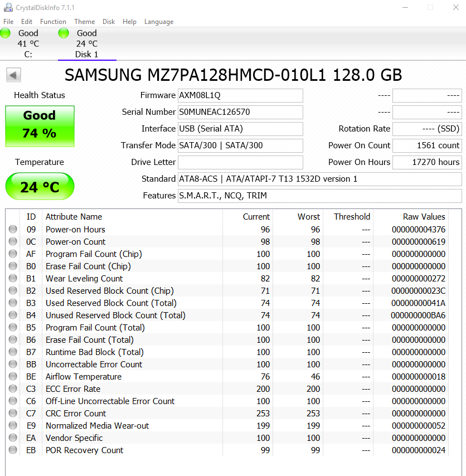Image resolution: width=466 pixels, height=476 pixels.
Task: Select the Airflow Temperature attribute name
Action: pos(84,376)
